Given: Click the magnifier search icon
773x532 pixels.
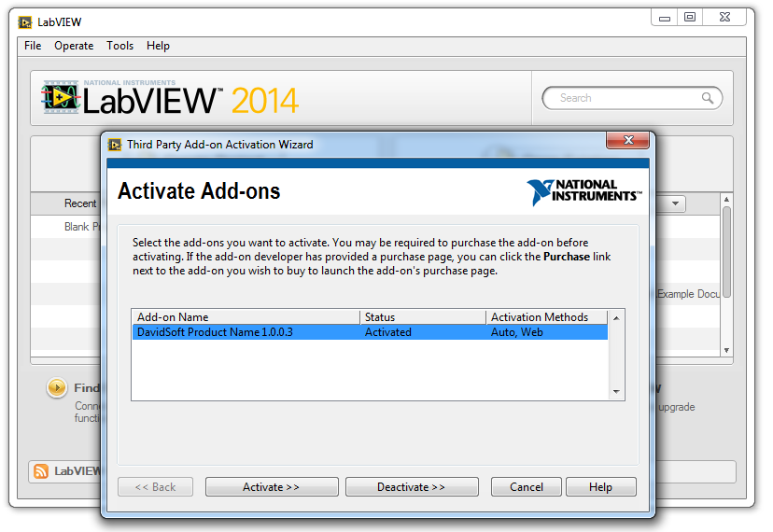Looking at the screenshot, I should pyautogui.click(x=708, y=98).
